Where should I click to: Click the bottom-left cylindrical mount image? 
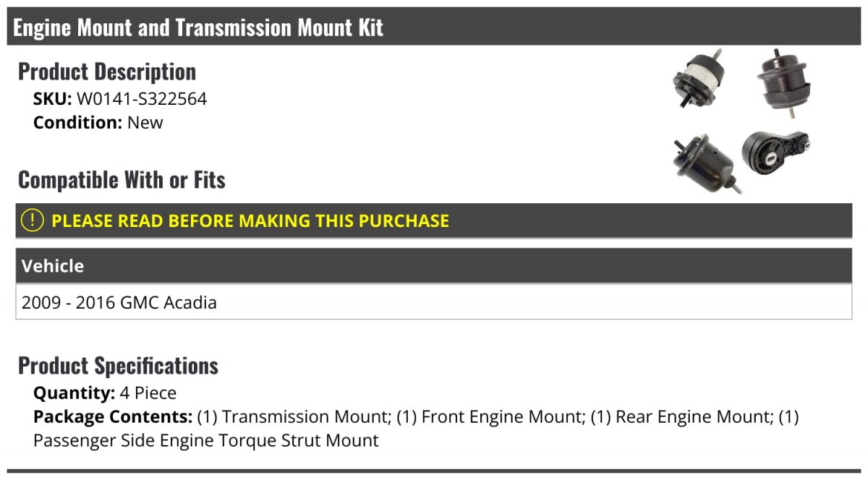pos(702,161)
